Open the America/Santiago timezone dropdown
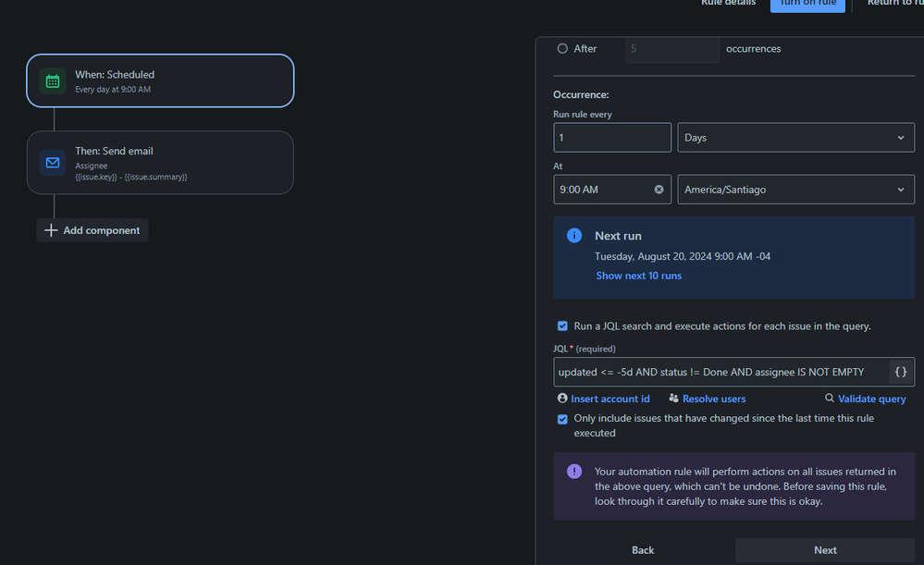Viewport: 924px width, 565px height. tap(795, 190)
